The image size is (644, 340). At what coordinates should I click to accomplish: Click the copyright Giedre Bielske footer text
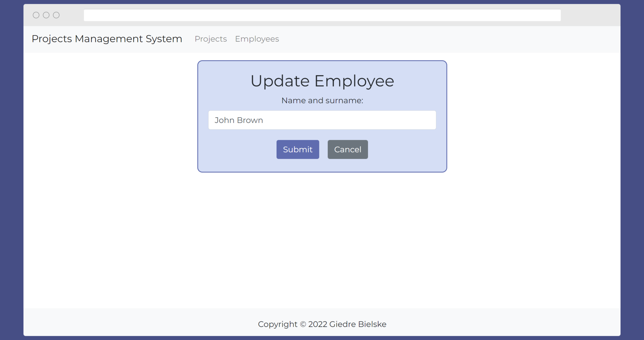tap(322, 324)
